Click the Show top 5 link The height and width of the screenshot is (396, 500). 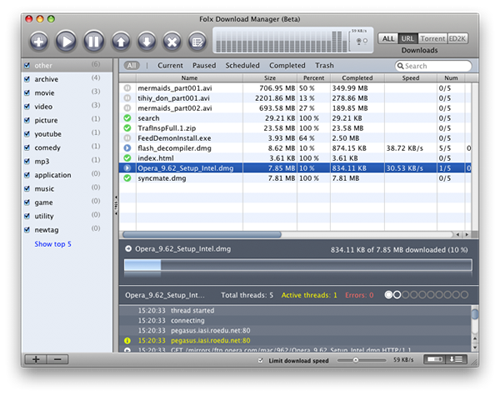(x=53, y=244)
